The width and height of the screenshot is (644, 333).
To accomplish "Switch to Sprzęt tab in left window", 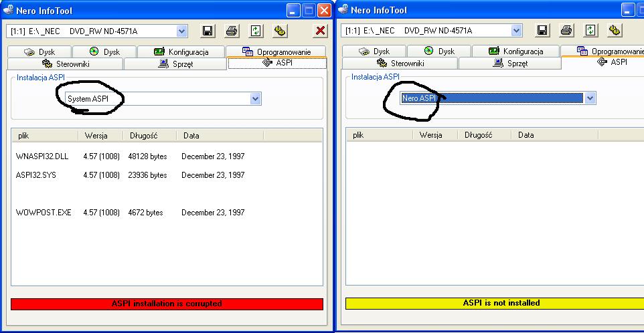I will click(x=175, y=64).
